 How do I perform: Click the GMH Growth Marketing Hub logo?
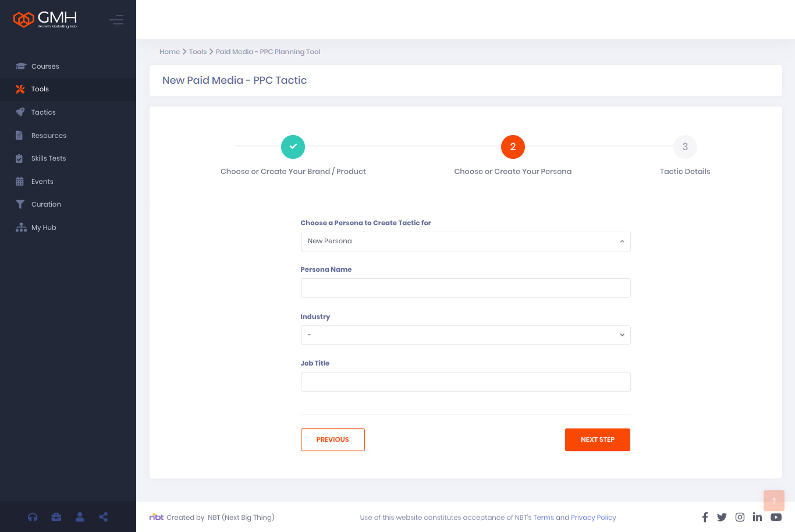click(45, 19)
